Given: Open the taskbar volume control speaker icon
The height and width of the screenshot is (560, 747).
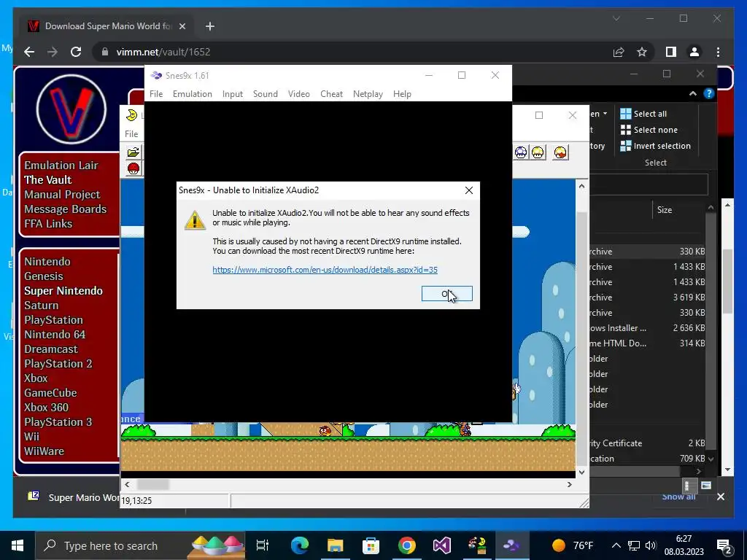Looking at the screenshot, I should [650, 545].
